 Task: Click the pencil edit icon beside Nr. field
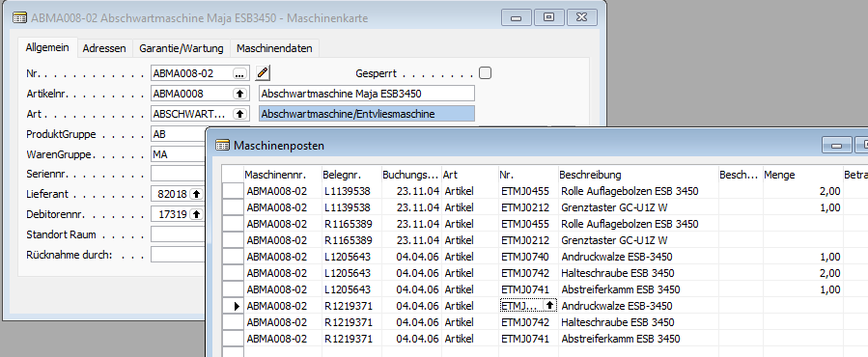tap(264, 73)
